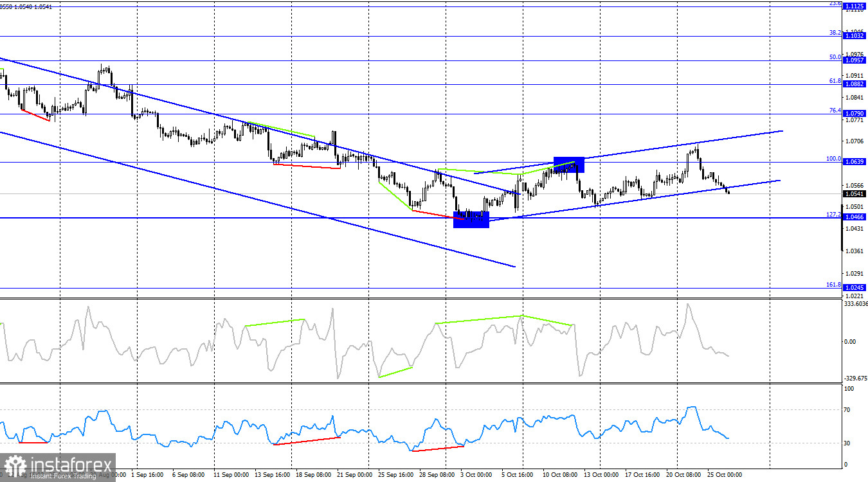This screenshot has width=868, height=482.
Task: Select the 1.0466 highlighted price label
Action: click(854, 218)
